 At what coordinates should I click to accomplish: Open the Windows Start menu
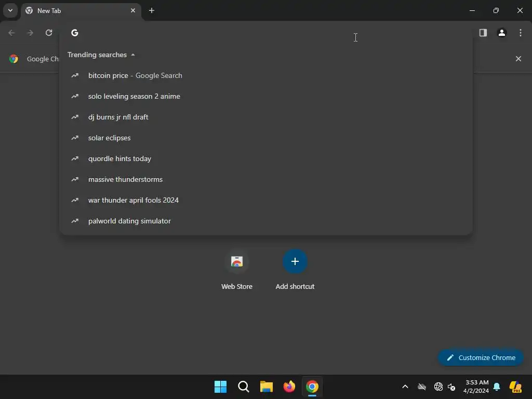[x=220, y=387]
